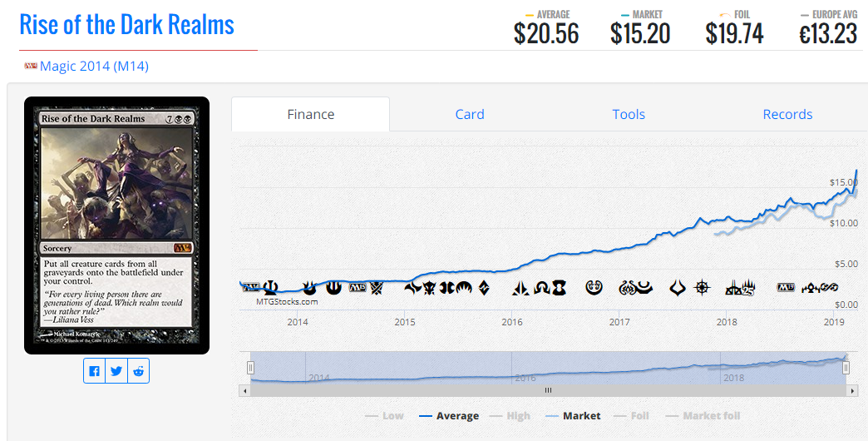The width and height of the screenshot is (868, 441).
Task: Share card on Reddit
Action: click(138, 370)
